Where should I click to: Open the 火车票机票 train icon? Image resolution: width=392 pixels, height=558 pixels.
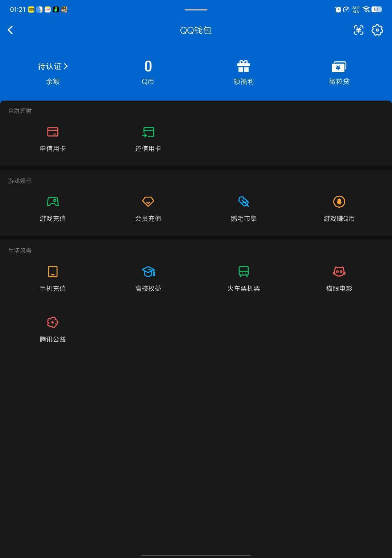tap(244, 272)
